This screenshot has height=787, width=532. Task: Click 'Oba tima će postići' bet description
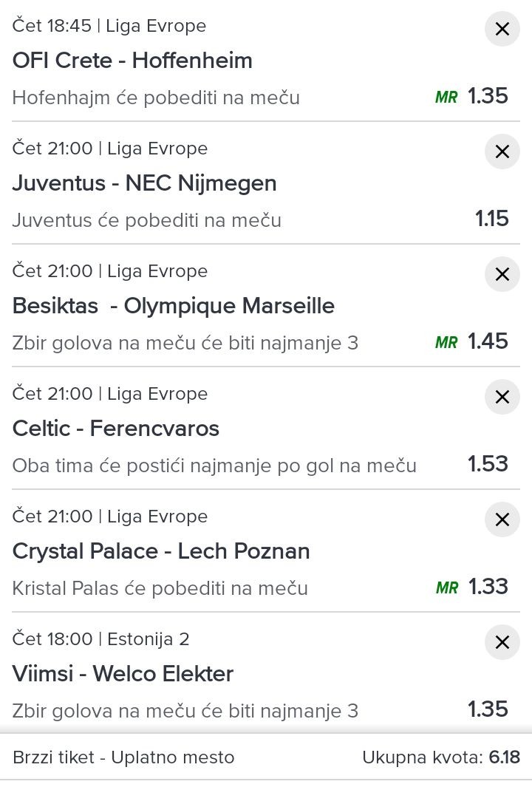[214, 466]
